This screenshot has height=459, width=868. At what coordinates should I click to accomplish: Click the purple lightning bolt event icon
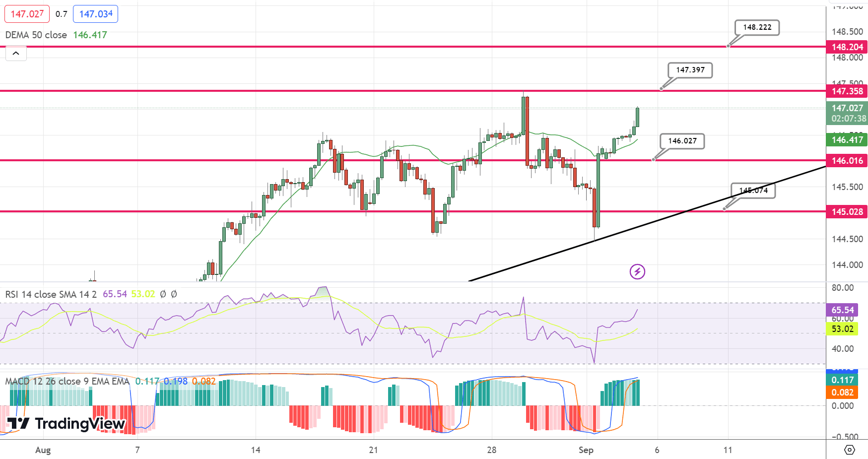click(x=637, y=271)
